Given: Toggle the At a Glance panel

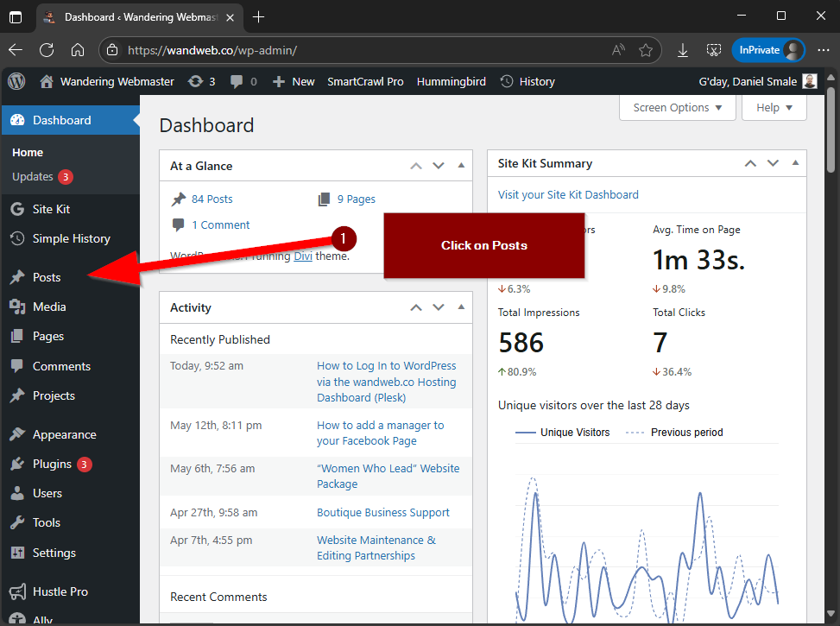Looking at the screenshot, I should point(461,166).
